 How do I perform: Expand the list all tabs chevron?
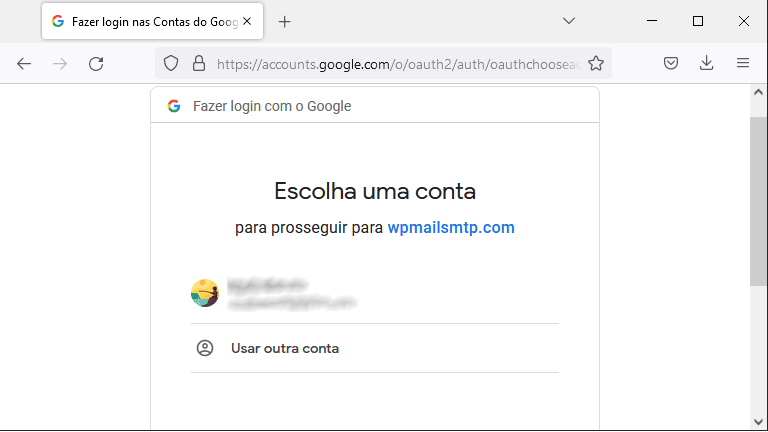click(569, 21)
